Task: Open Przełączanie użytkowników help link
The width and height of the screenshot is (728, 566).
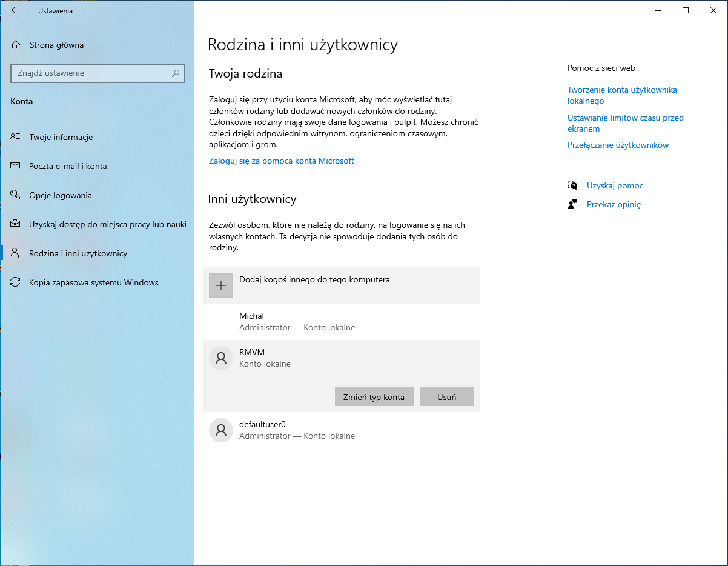Action: 618,145
